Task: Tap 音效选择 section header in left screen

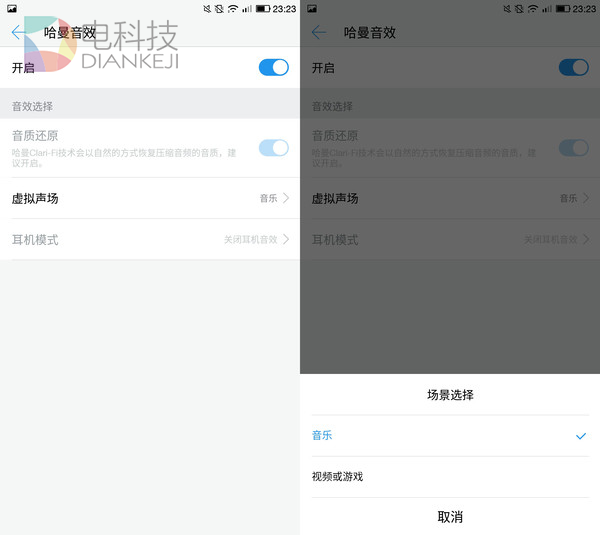Action: (x=32, y=106)
